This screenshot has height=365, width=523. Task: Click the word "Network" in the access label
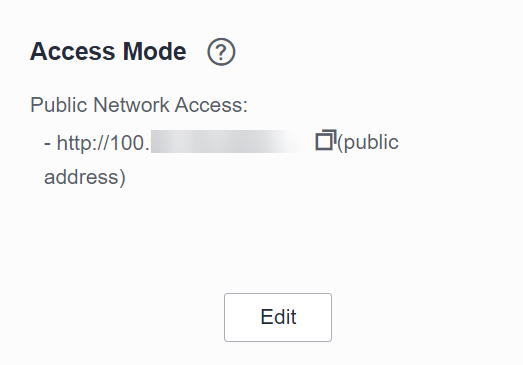(131, 105)
